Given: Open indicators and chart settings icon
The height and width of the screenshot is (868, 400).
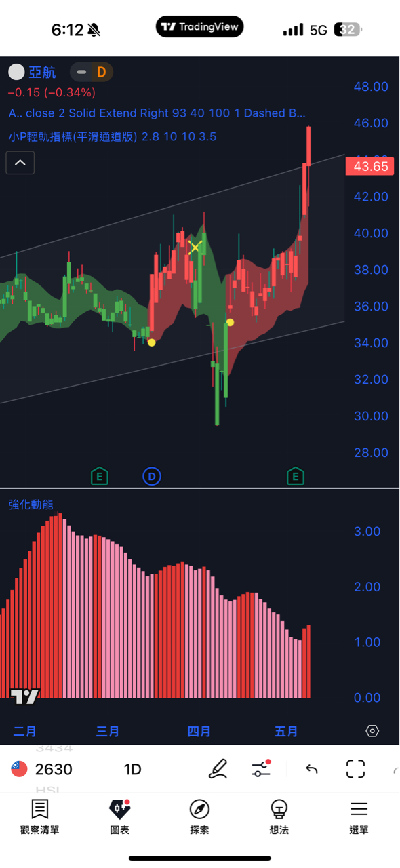Looking at the screenshot, I should [261, 768].
